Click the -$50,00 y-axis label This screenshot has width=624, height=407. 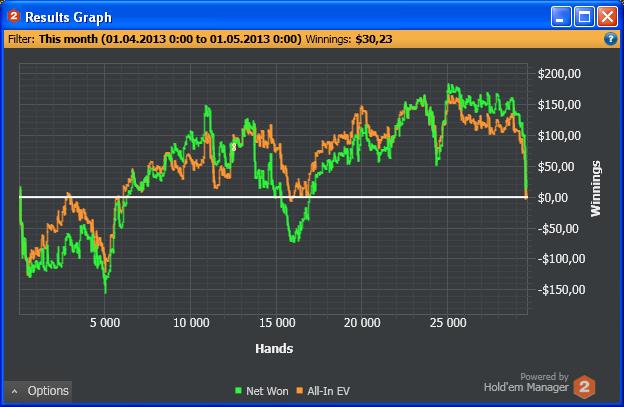(x=558, y=228)
